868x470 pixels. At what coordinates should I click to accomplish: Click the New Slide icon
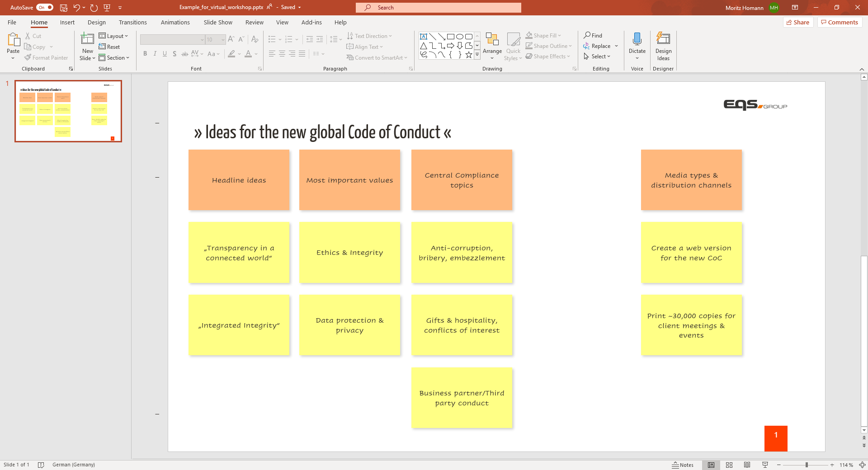87,39
